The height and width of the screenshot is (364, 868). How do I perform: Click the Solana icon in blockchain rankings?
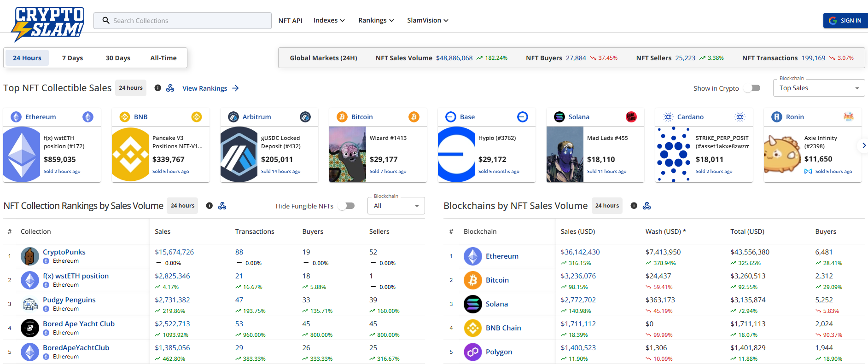[472, 304]
